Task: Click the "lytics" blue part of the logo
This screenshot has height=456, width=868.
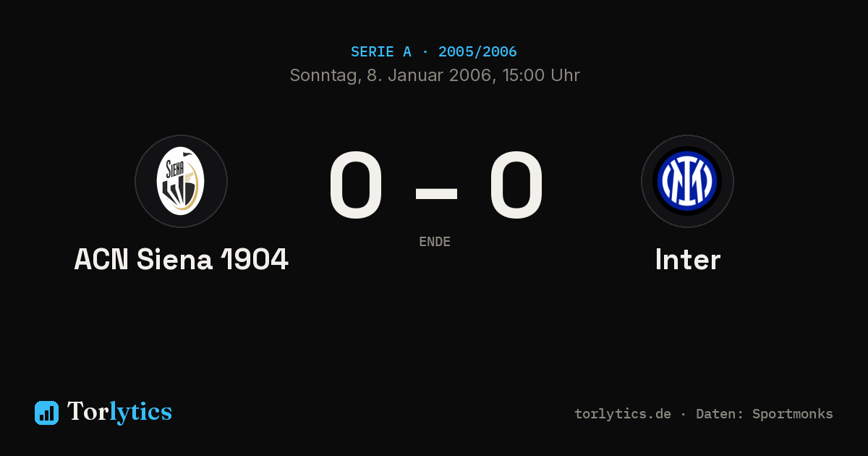Action: click(x=141, y=413)
